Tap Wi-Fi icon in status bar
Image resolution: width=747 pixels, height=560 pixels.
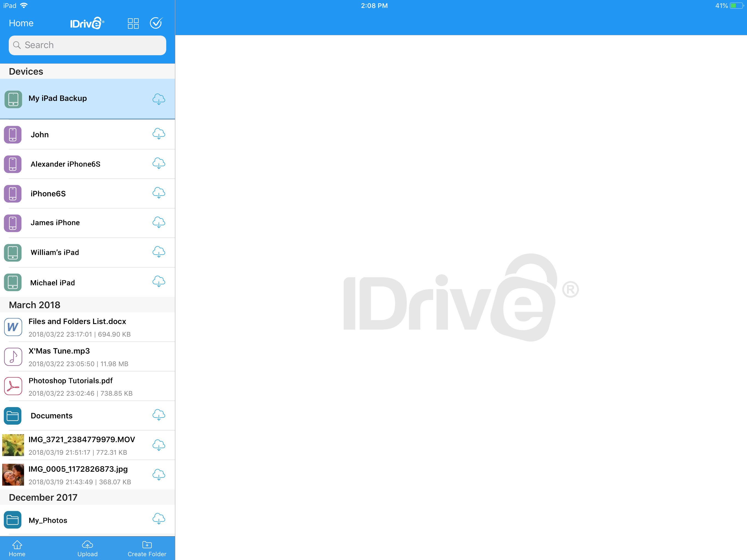pyautogui.click(x=24, y=5)
